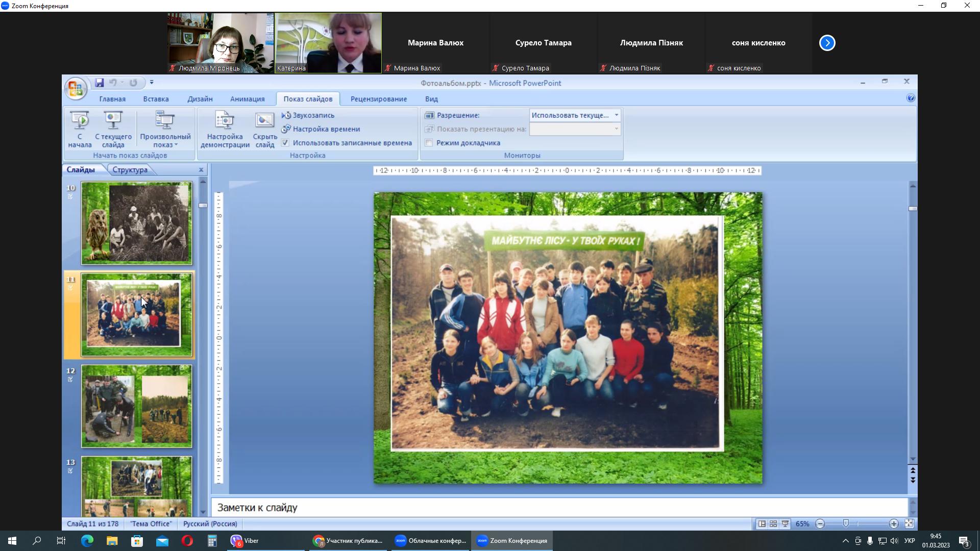
Task: Expand the Quick Access Toolbar customize arrow
Action: coord(152,83)
